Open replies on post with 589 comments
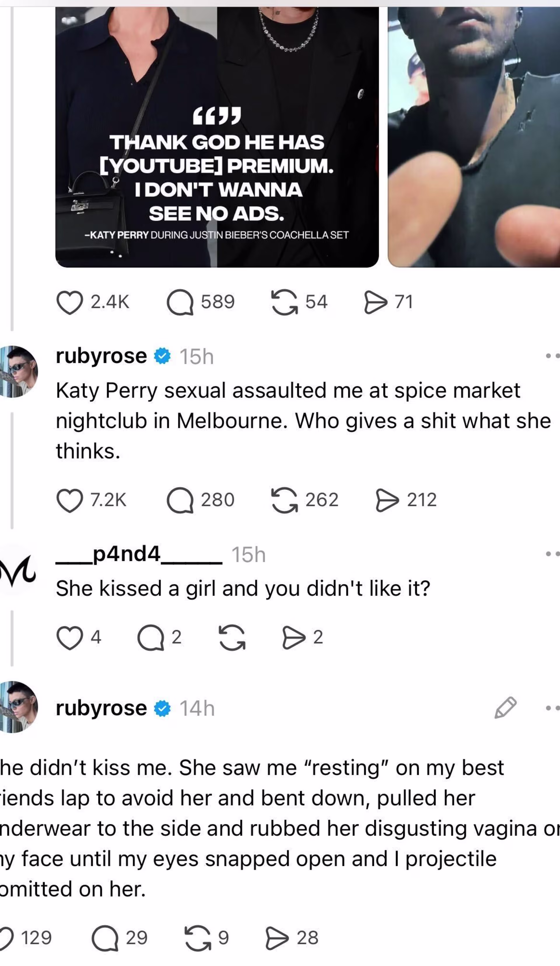 tap(180, 302)
